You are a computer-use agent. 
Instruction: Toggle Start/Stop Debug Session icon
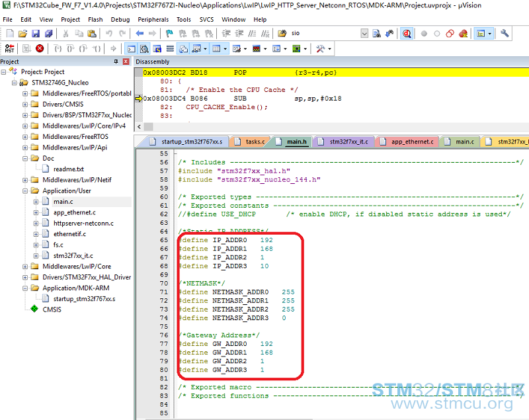(x=407, y=33)
